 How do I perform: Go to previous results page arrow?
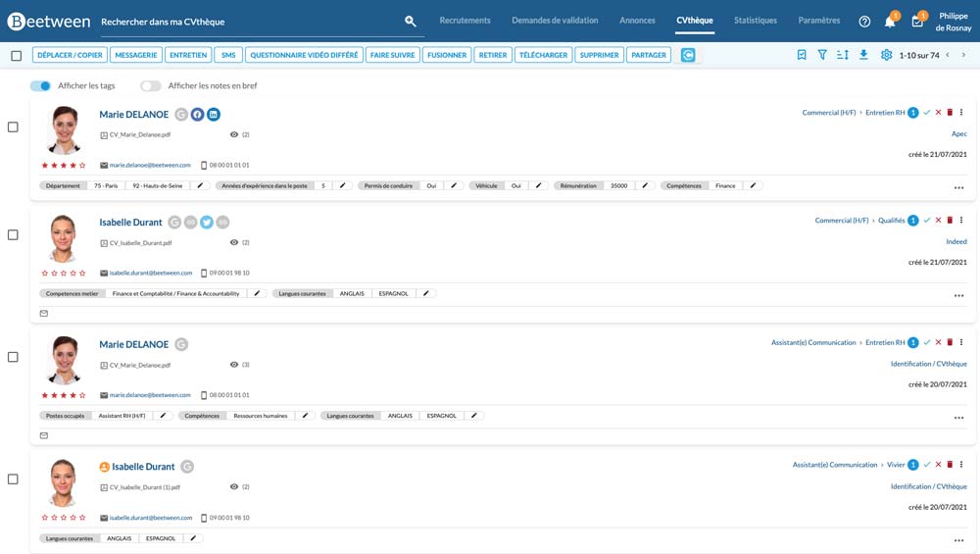(948, 55)
